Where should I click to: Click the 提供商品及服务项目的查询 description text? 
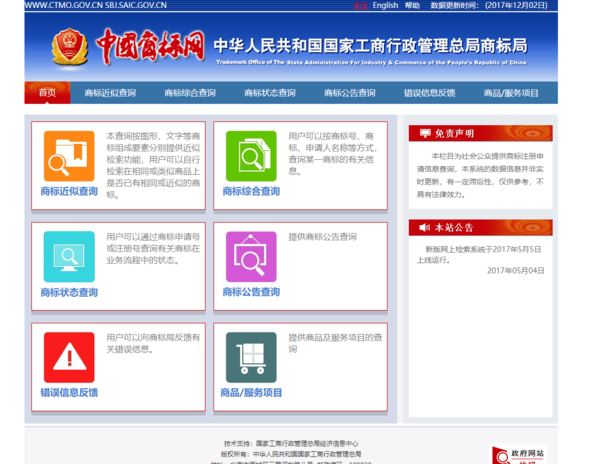[335, 343]
